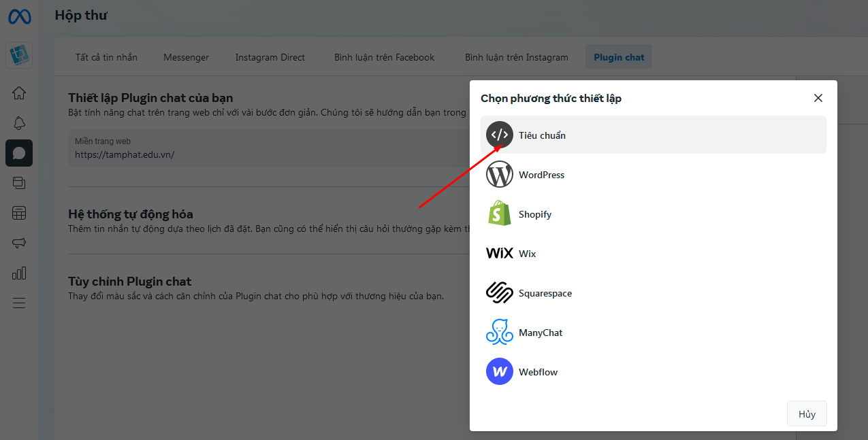Switch to the Messenger tab
868x440 pixels.
pos(186,57)
